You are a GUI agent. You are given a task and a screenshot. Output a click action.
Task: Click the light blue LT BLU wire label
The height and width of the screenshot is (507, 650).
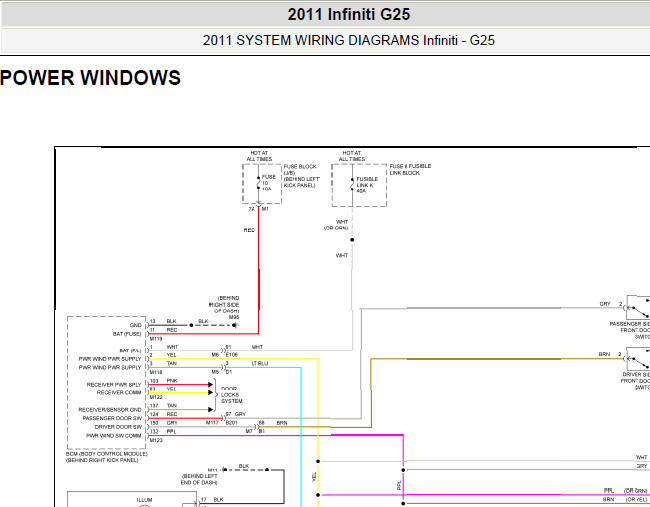click(x=260, y=363)
